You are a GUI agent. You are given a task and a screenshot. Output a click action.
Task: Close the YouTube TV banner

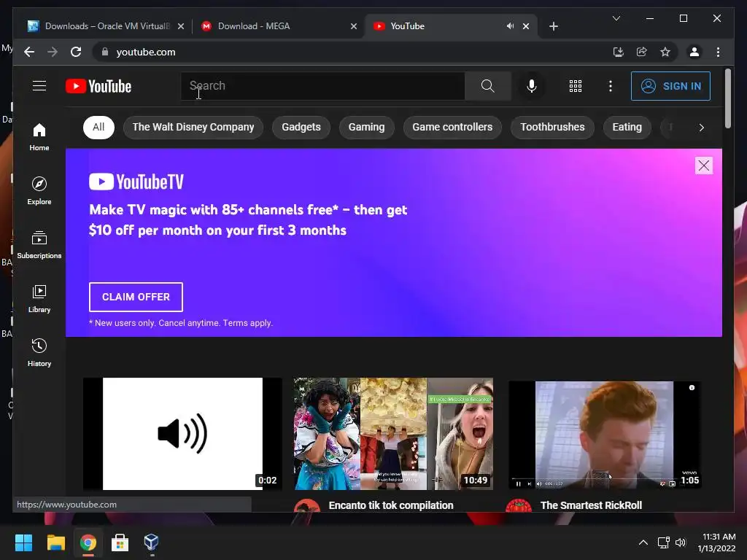704,166
